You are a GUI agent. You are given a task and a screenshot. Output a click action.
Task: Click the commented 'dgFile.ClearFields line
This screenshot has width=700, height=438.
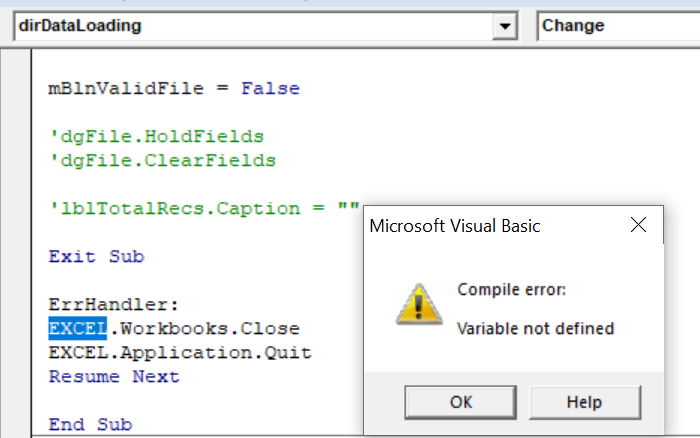tap(162, 161)
